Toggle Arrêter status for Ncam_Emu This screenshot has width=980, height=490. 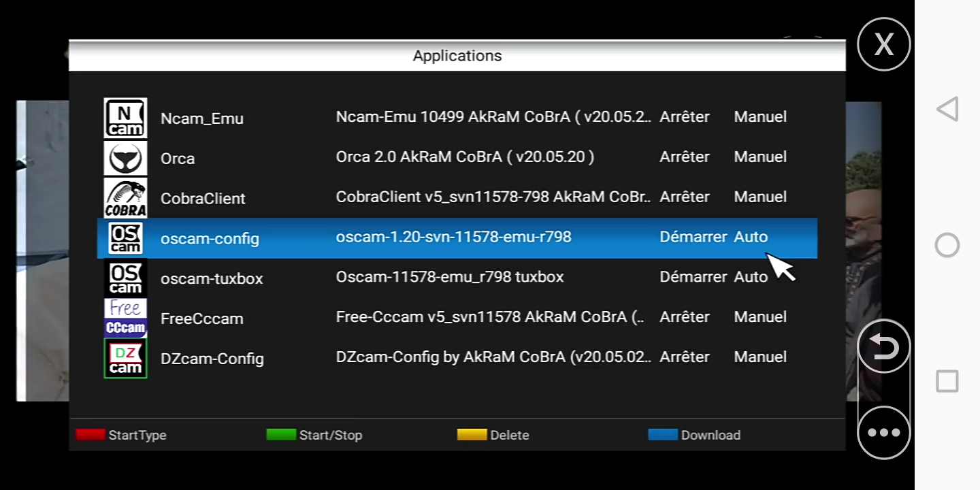pyautogui.click(x=684, y=117)
